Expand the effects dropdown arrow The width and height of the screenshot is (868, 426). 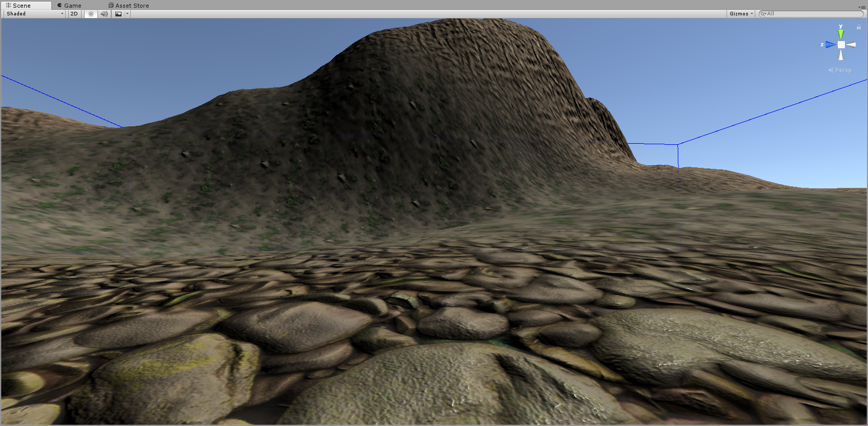coord(128,14)
